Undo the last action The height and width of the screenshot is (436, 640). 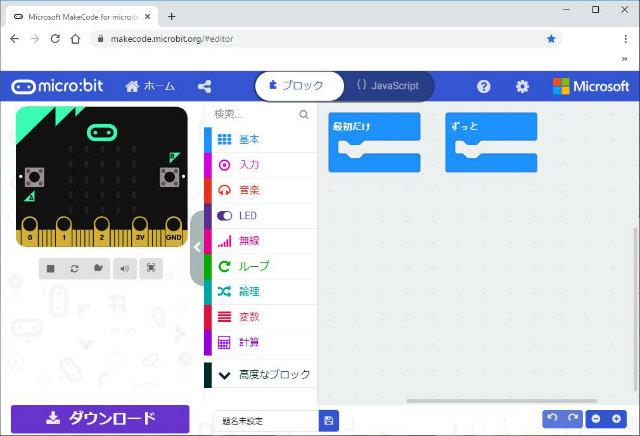point(553,418)
